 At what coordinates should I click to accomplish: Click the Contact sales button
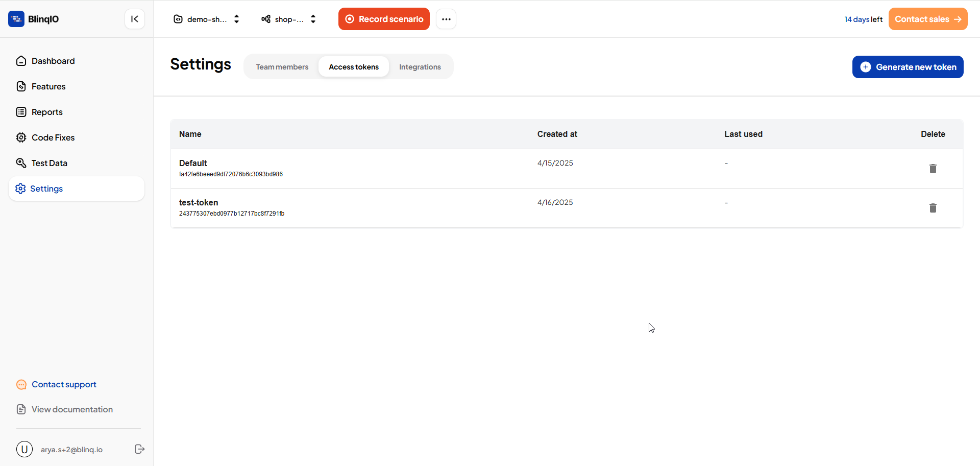pos(928,19)
